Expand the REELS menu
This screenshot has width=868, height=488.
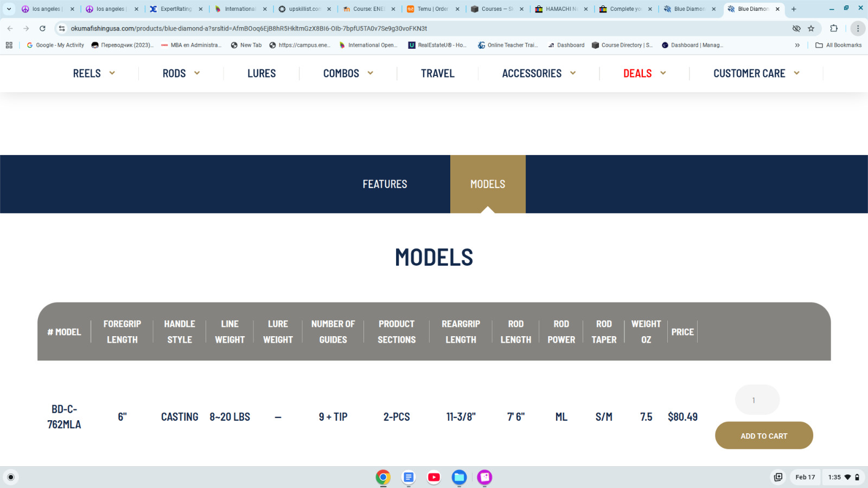pos(94,73)
